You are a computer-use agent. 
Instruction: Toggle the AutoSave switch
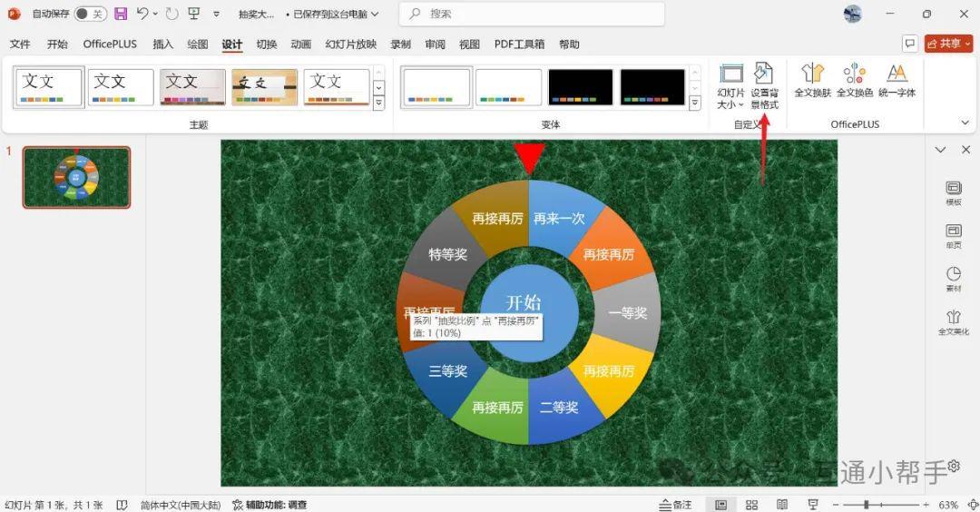click(x=90, y=14)
